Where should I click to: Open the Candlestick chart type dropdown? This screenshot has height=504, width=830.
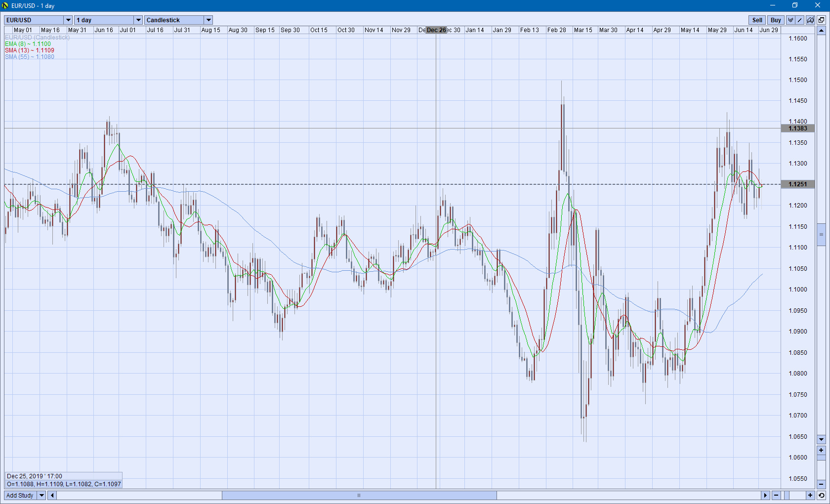tap(208, 20)
